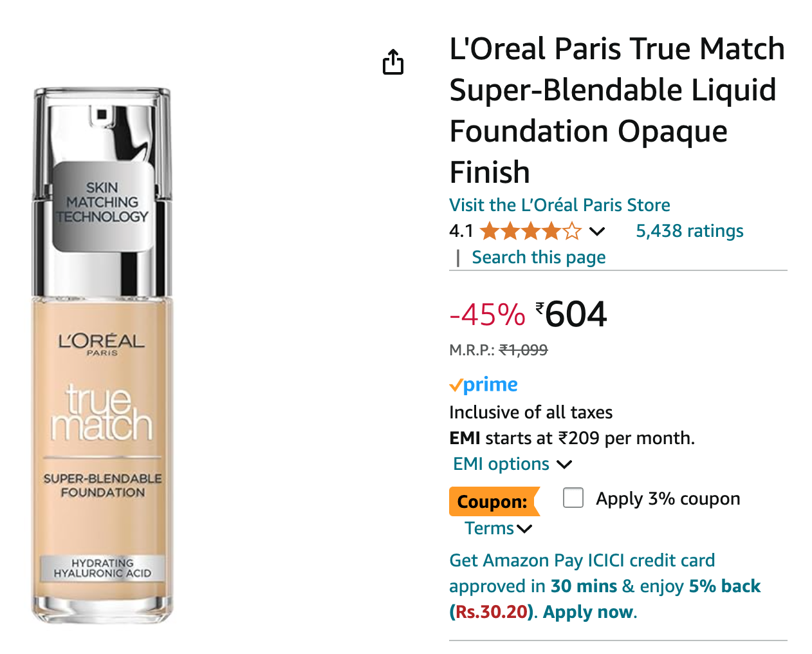
Task: Click the 4.1 rating number
Action: (461, 230)
